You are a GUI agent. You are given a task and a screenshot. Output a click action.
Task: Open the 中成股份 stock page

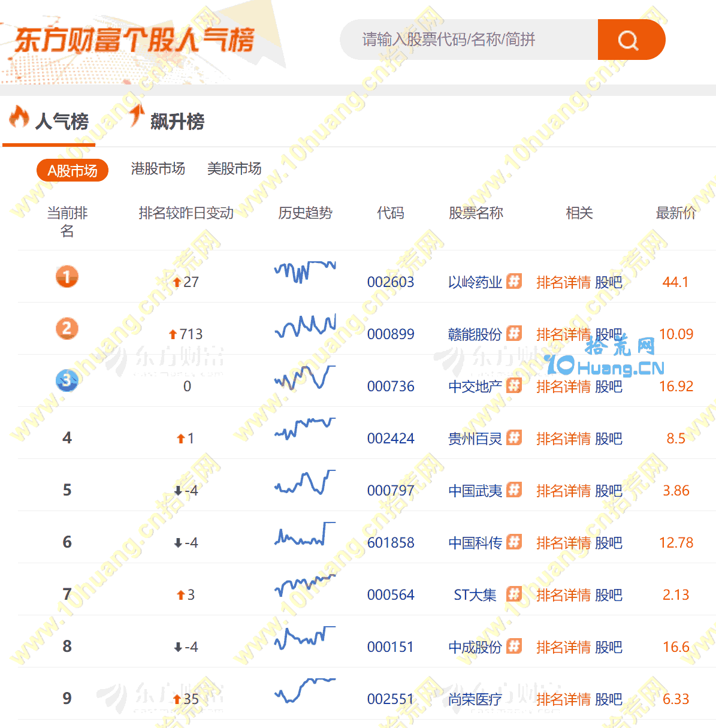pos(475,647)
